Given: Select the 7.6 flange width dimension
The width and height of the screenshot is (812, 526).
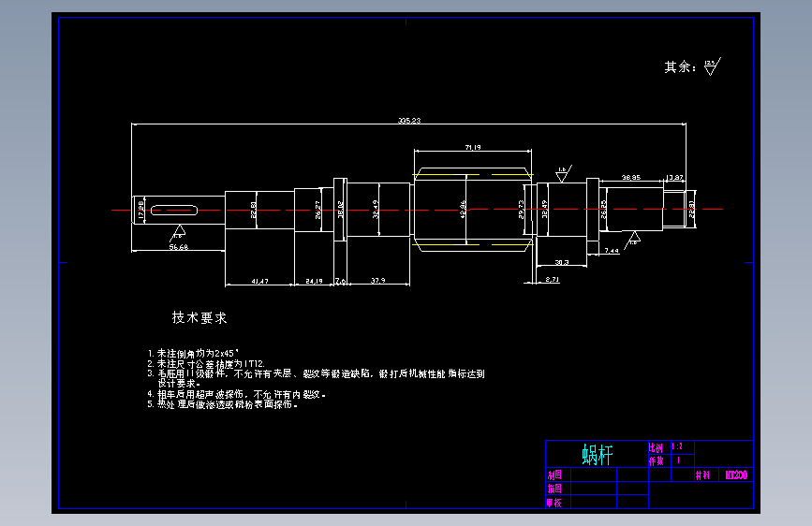Looking at the screenshot, I should pos(340,281).
